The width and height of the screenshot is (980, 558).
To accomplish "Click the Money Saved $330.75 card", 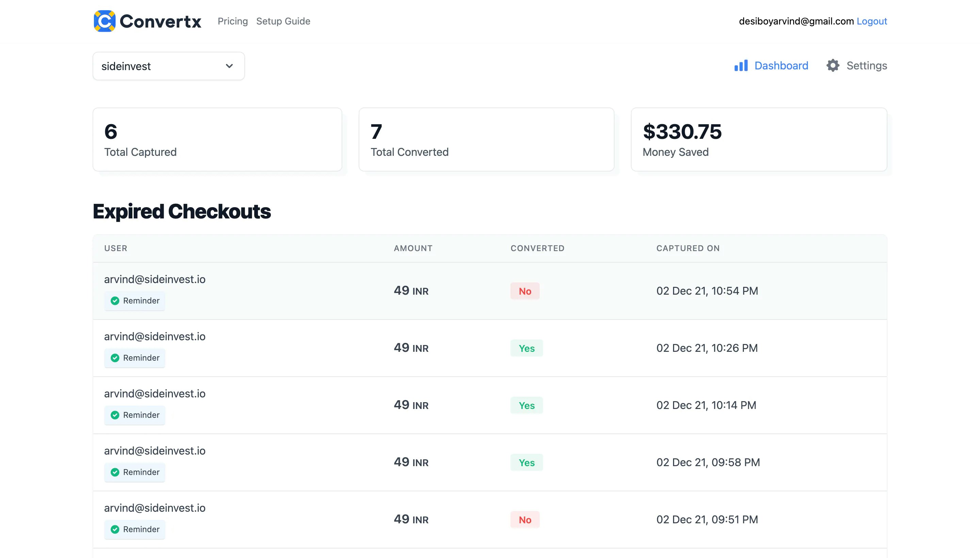I will 758,139.
